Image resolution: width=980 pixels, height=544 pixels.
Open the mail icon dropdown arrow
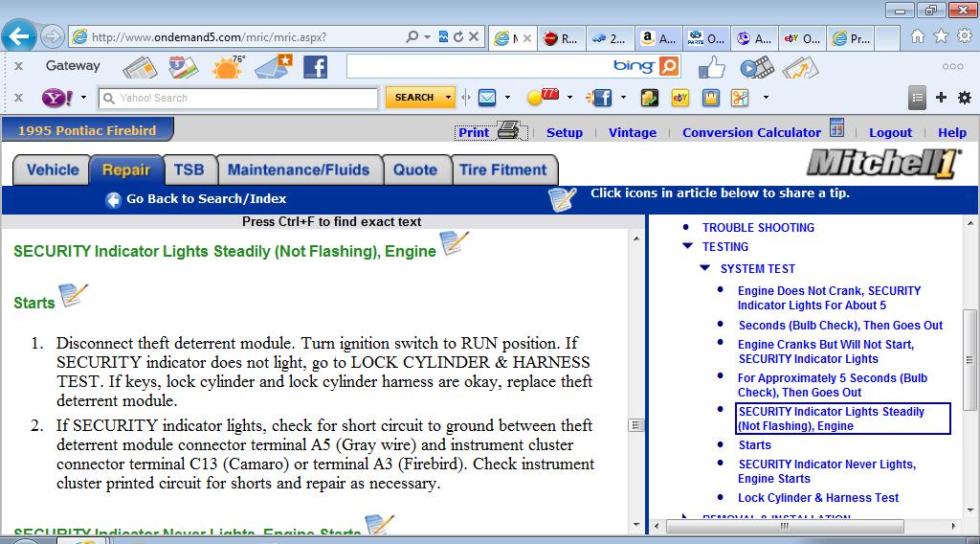tap(507, 98)
